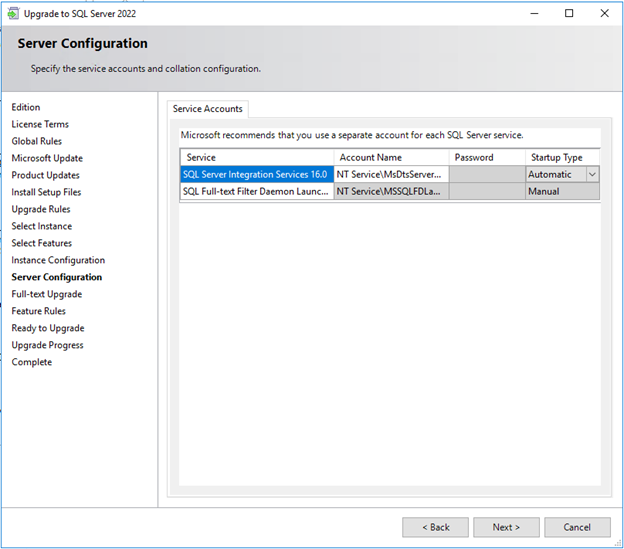Select the Full-text Upgrade step

(47, 294)
